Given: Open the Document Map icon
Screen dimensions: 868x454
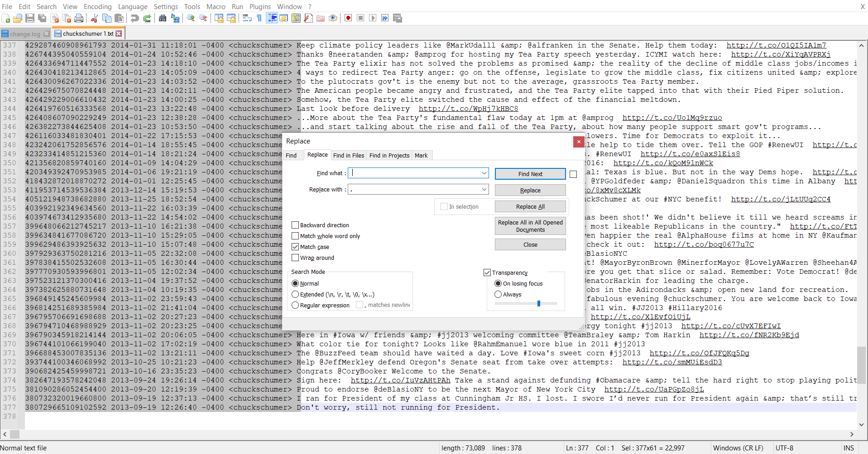Looking at the screenshot, I should pyautogui.click(x=296, y=18).
